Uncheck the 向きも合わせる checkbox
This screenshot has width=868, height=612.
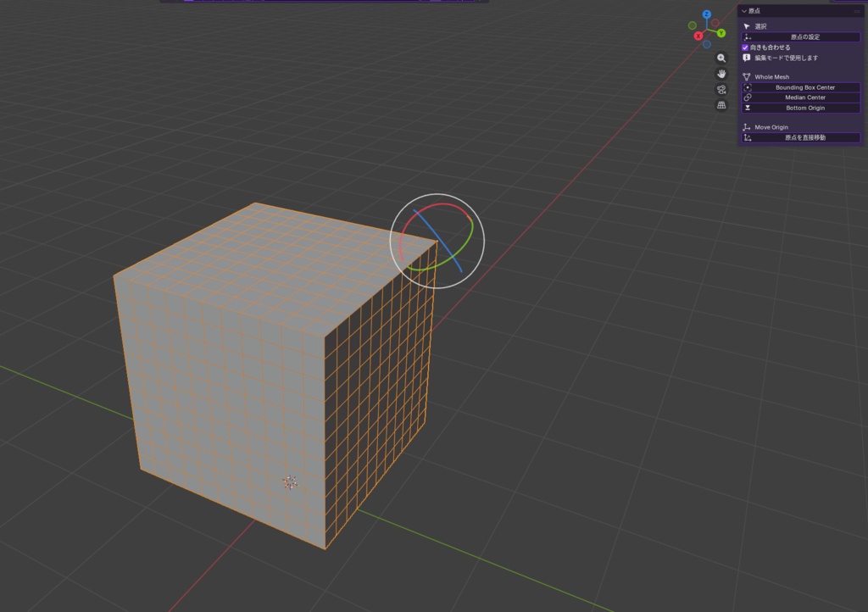tap(745, 47)
